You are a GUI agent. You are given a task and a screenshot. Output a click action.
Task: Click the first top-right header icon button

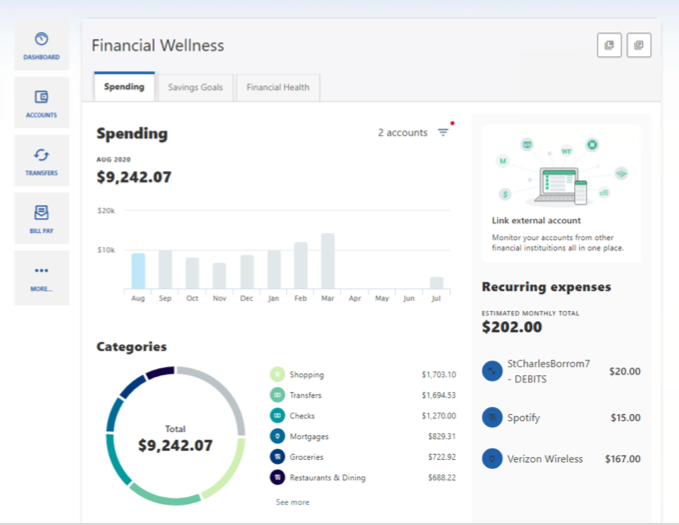[x=609, y=45]
